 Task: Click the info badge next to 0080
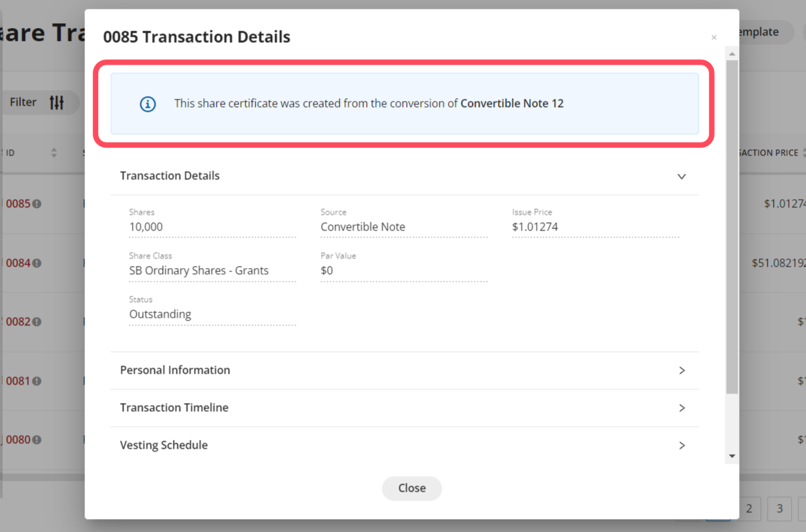point(37,440)
